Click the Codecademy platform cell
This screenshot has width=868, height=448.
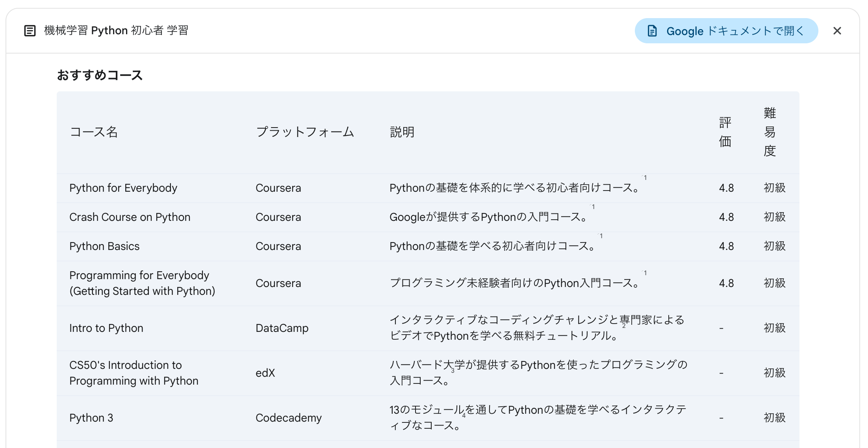click(x=288, y=418)
